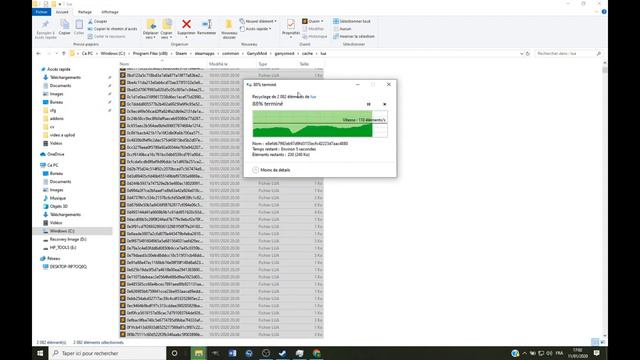Open the address bar history dropdown
Screen dimensions: 640x360
pyautogui.click(x=522, y=53)
